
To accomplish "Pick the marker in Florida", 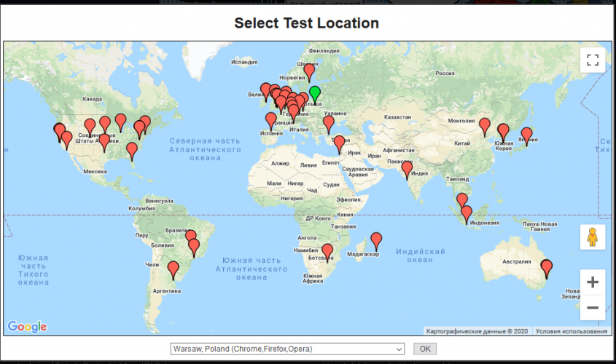I will pos(132,150).
